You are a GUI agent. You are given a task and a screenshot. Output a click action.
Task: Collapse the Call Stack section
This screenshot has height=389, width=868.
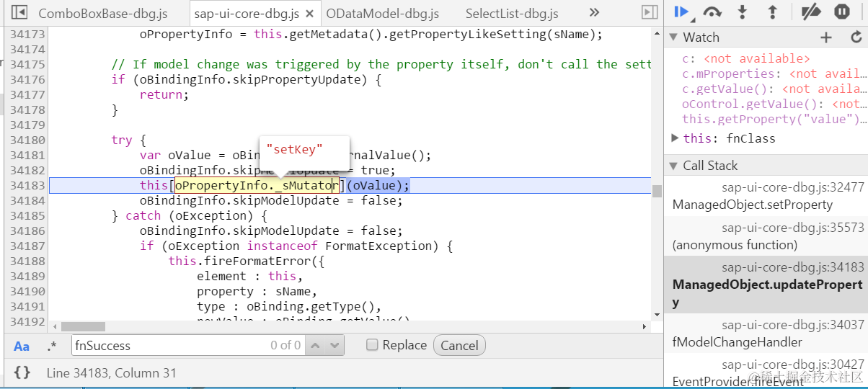tap(673, 166)
